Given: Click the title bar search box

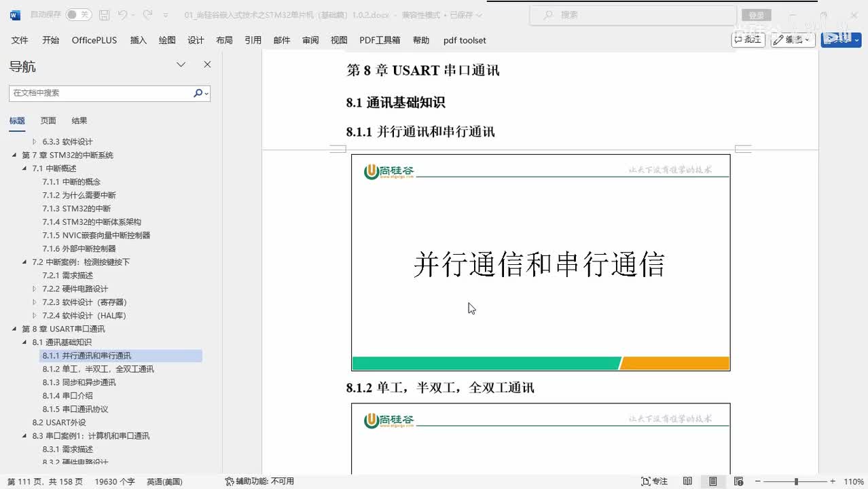Looking at the screenshot, I should (x=633, y=15).
